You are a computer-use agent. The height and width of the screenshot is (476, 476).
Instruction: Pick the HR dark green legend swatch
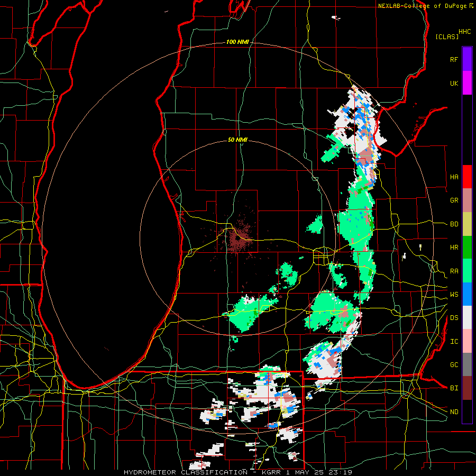click(467, 248)
